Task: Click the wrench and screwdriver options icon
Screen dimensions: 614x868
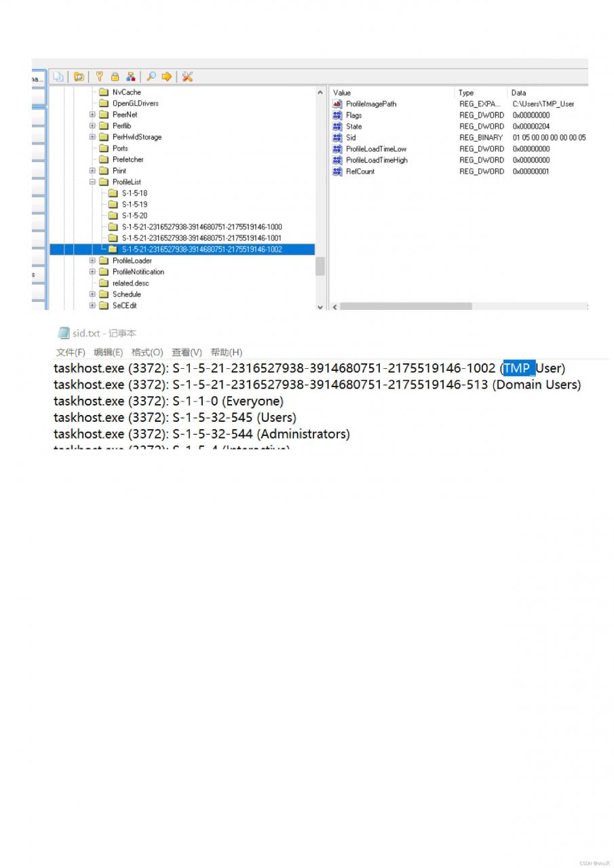Action: pos(188,77)
